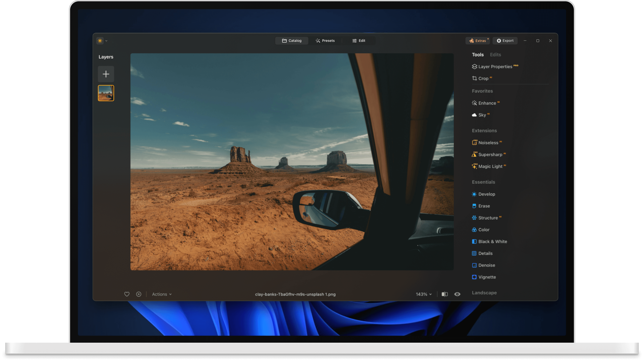The image size is (644, 360).
Task: Switch to the Presets tab
Action: coord(325,41)
